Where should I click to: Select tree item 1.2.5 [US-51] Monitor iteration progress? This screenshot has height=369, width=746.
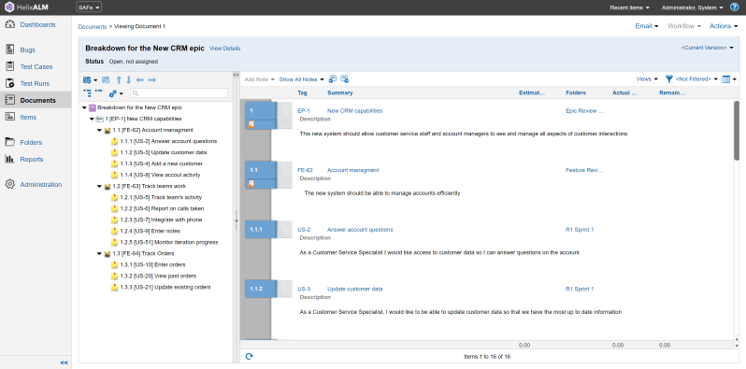[169, 242]
